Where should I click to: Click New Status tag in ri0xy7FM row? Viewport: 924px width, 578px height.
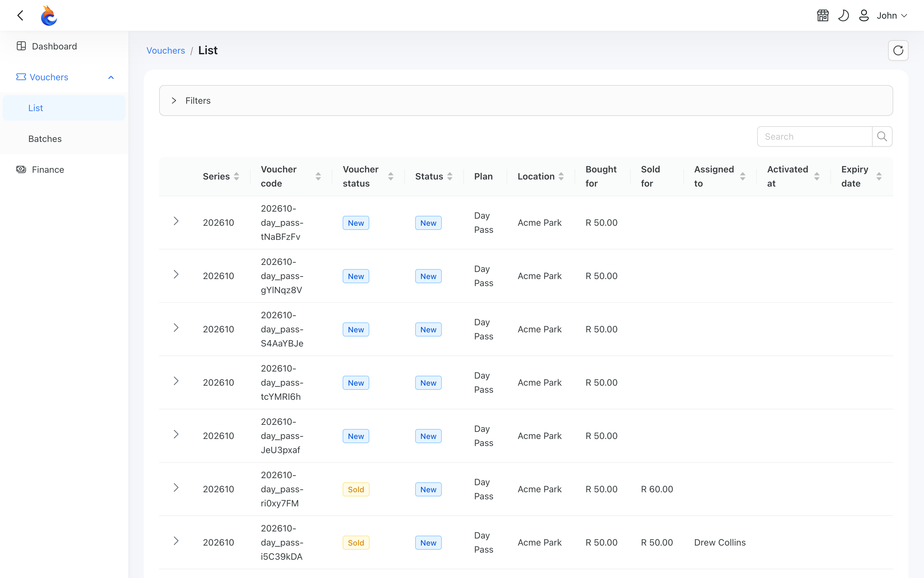coord(428,489)
